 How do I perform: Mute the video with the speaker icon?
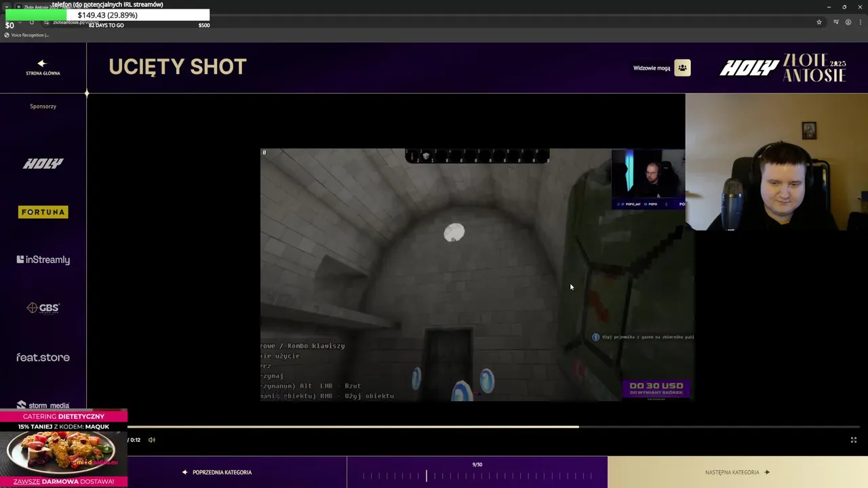pos(152,440)
